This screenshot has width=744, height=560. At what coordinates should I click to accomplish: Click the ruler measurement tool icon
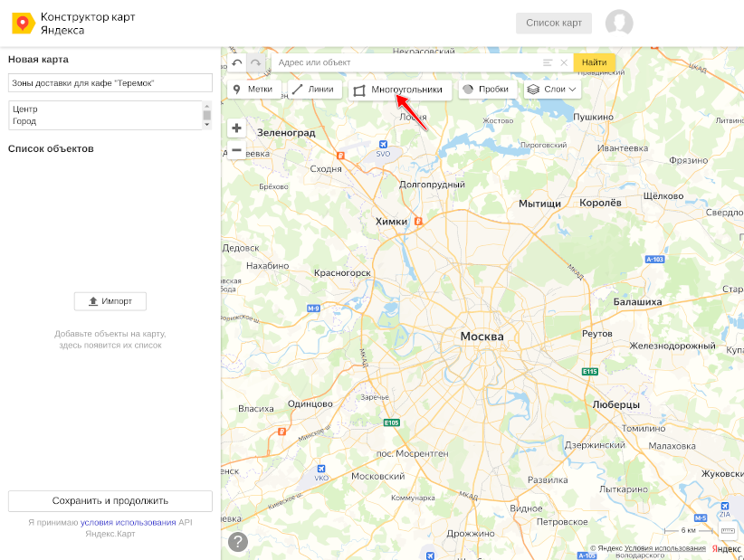point(728,531)
